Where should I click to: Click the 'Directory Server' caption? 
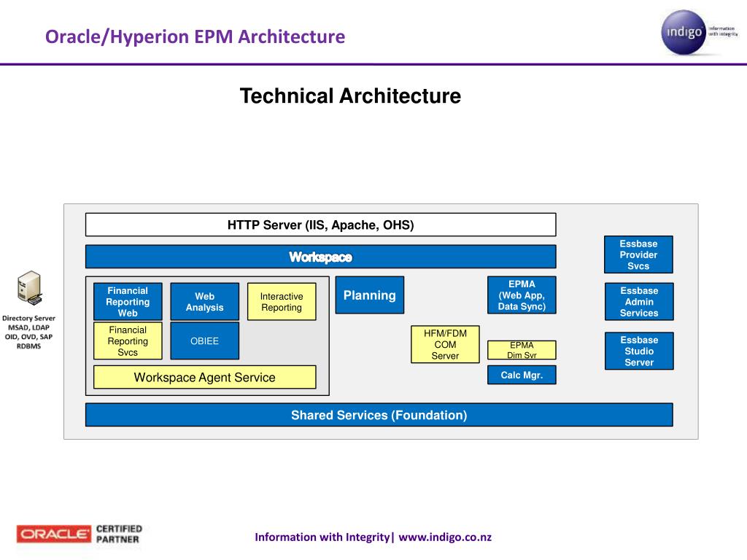pos(28,318)
